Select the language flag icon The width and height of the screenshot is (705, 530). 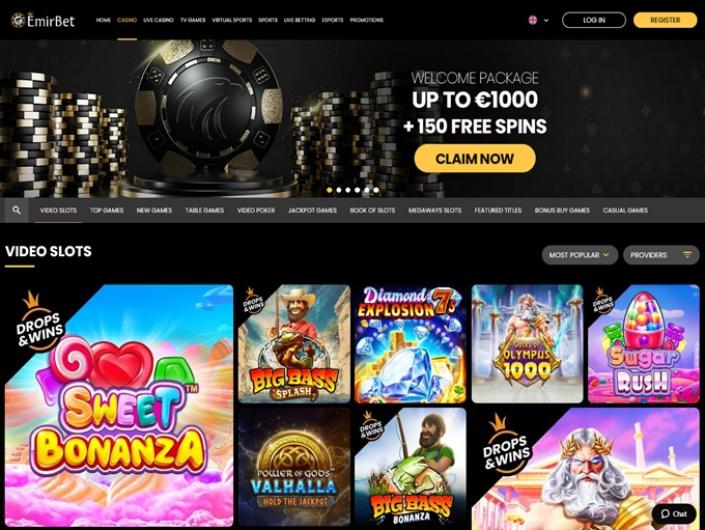(x=533, y=20)
